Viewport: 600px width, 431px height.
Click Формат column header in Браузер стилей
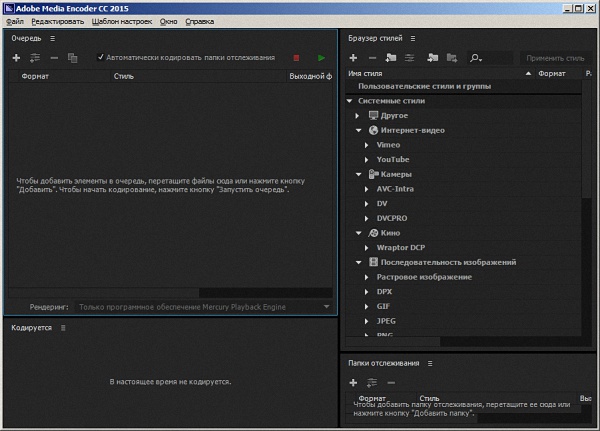pos(551,73)
